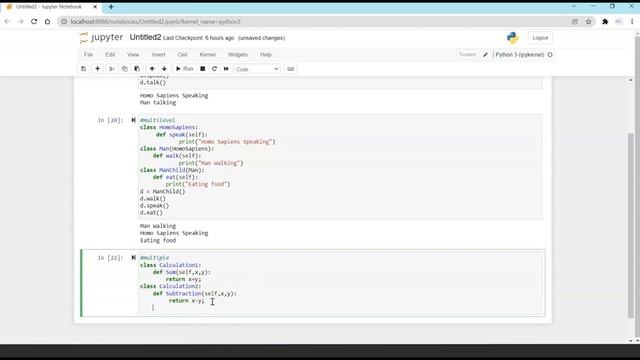The height and width of the screenshot is (360, 640).
Task: Click into the In [22] code cell editor
Action: tap(340, 282)
